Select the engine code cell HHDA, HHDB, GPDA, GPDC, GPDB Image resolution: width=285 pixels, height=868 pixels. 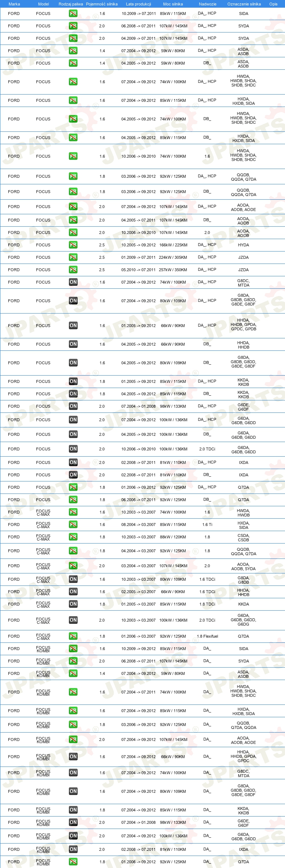coord(243,324)
